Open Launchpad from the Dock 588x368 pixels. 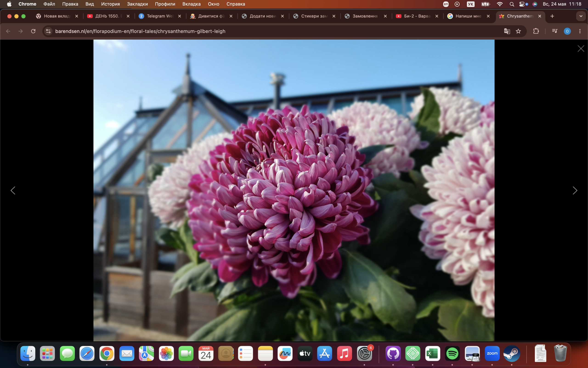(47, 354)
